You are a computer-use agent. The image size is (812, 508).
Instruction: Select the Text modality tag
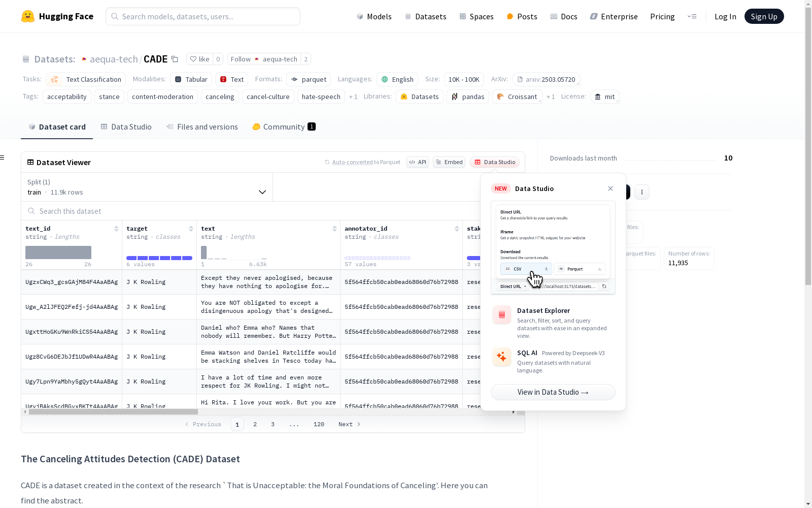[x=232, y=79]
